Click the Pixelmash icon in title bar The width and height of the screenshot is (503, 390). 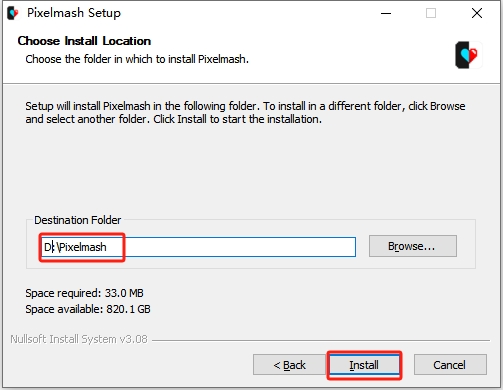point(13,13)
